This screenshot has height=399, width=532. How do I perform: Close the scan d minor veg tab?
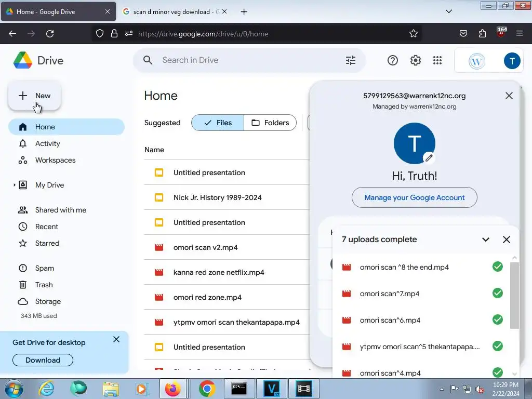tap(224, 12)
